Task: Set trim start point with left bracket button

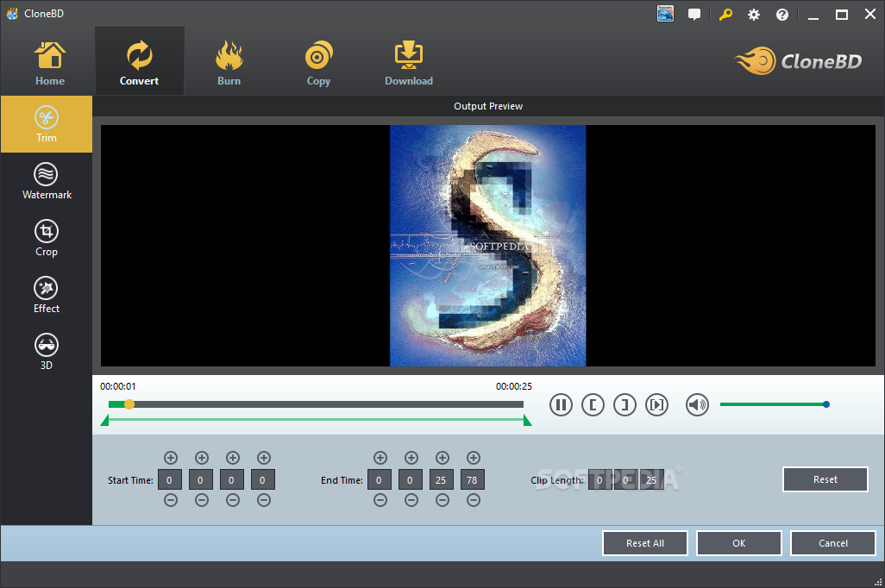Action: (593, 404)
